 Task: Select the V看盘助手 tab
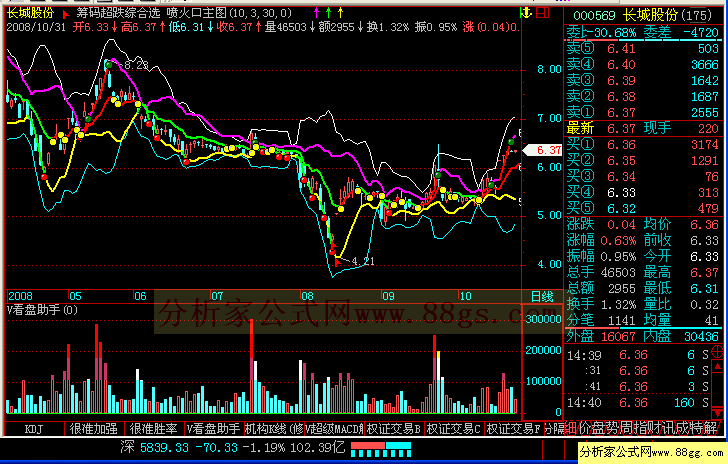(x=214, y=429)
